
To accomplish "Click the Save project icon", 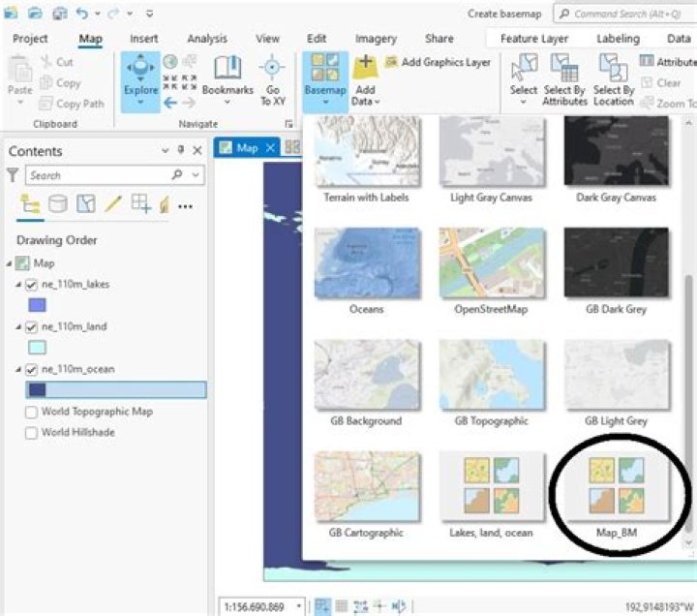I will [x=60, y=14].
